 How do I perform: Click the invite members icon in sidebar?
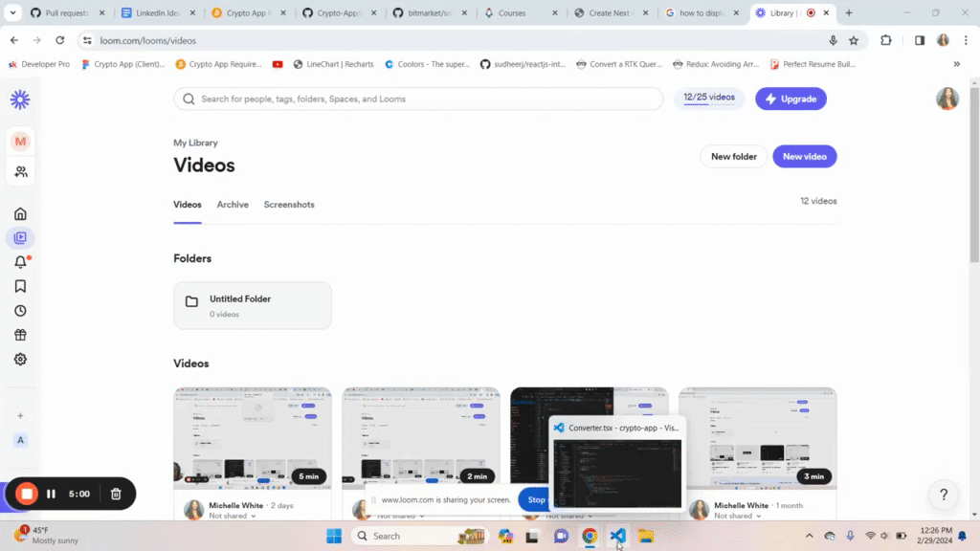pos(20,172)
